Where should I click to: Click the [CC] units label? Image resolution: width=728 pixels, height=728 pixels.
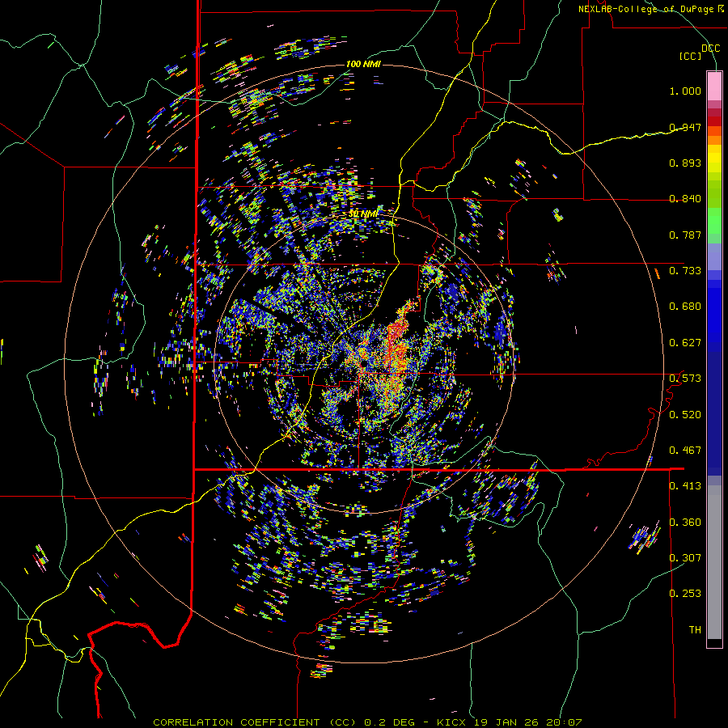(691, 56)
